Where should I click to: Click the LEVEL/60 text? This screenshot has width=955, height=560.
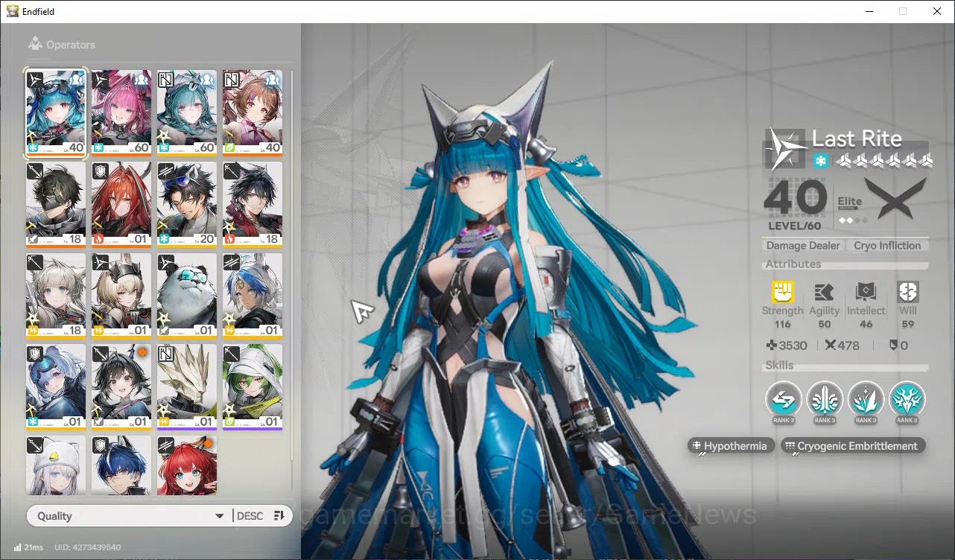[x=795, y=226]
